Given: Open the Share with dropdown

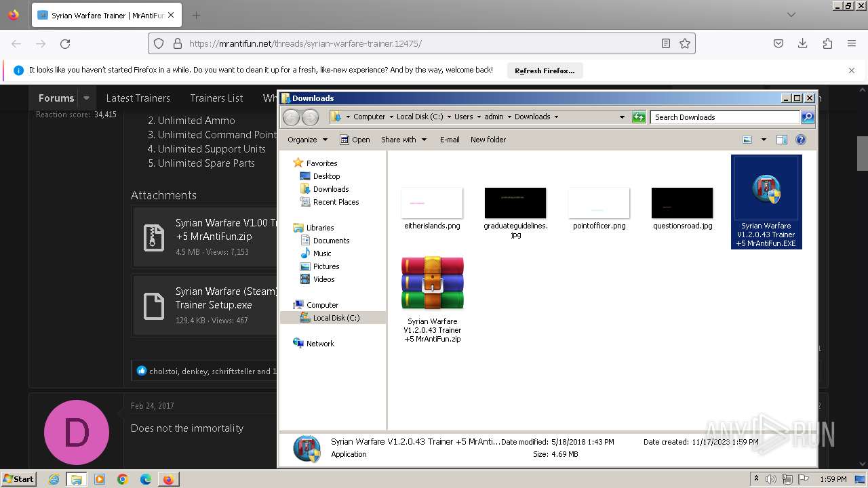Looking at the screenshot, I should (x=404, y=140).
